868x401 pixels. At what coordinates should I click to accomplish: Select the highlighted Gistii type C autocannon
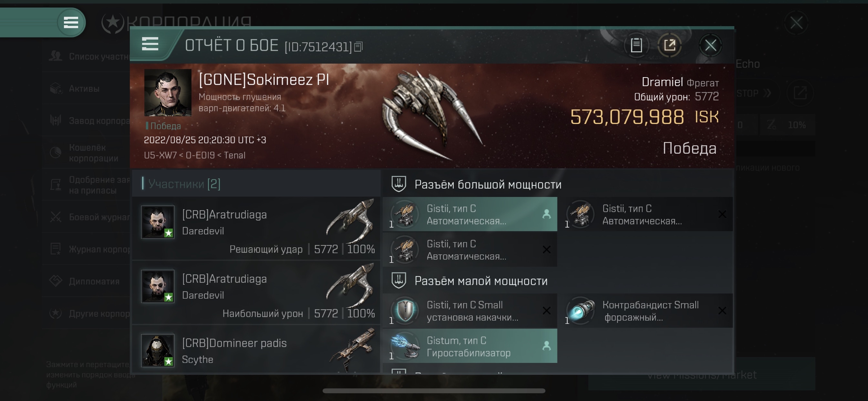click(470, 214)
